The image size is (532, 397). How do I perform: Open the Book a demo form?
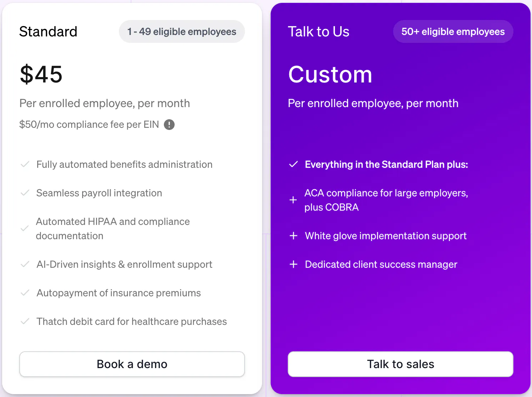point(132,364)
